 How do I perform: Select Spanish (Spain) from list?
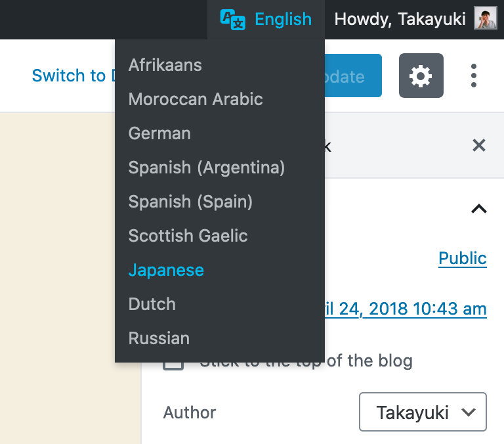tap(190, 202)
